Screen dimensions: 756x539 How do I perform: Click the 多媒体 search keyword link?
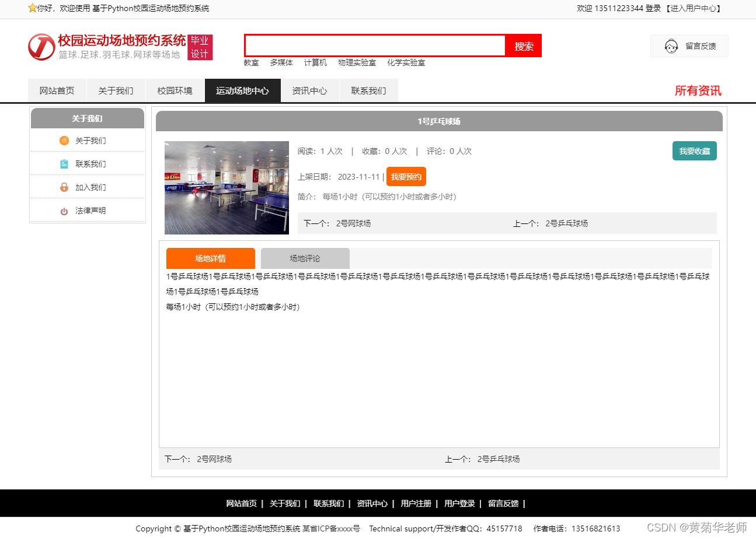[281, 62]
